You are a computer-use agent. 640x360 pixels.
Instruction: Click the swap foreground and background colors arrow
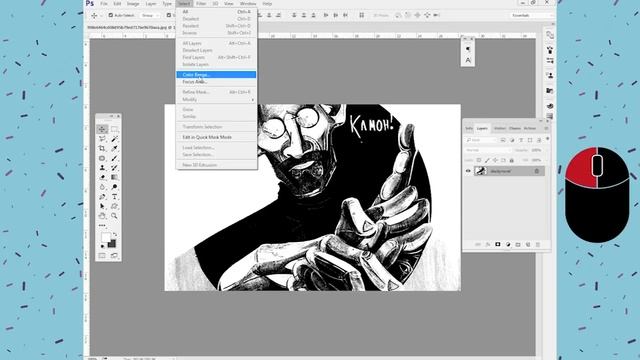tap(115, 234)
